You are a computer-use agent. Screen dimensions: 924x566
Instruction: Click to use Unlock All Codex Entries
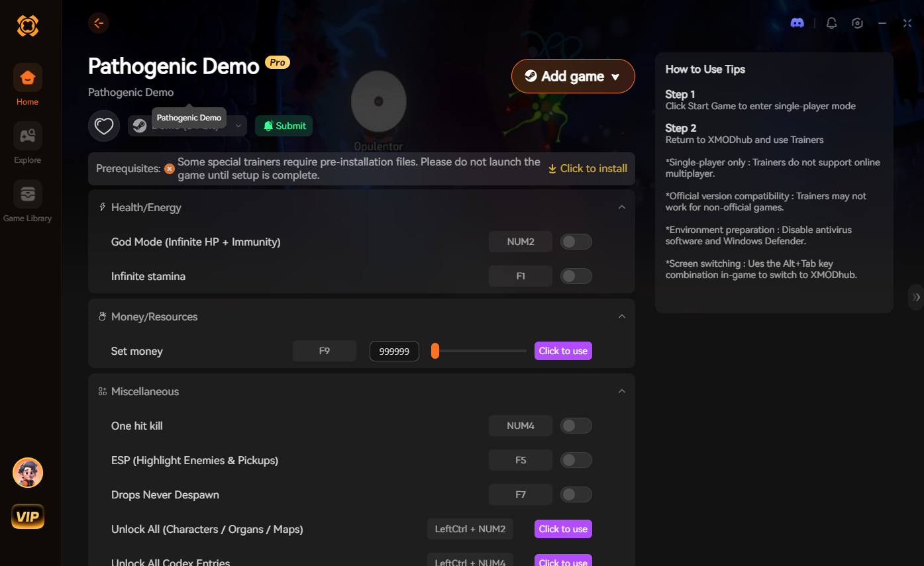[x=563, y=561]
